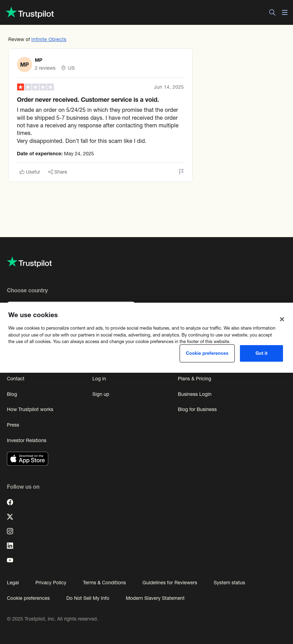Open Trustpilot's Instagram icon

point(10,531)
